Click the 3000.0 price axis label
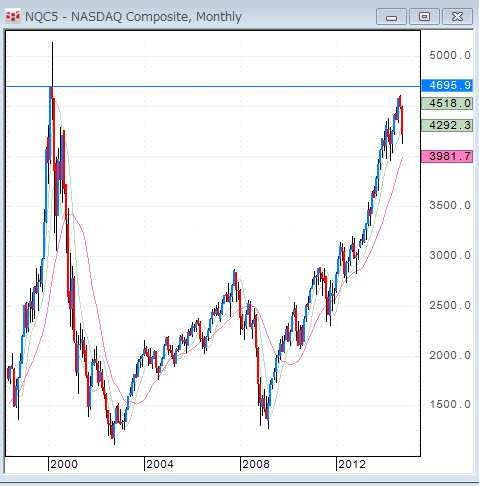 point(450,255)
